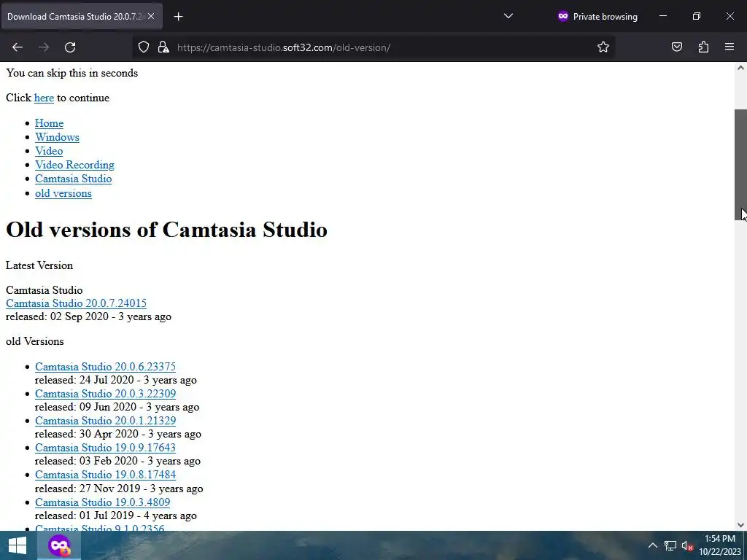This screenshot has height=560, width=747.
Task: Click 'released: 24 Jul 2020 - 3 years ago' text
Action: coord(116,380)
